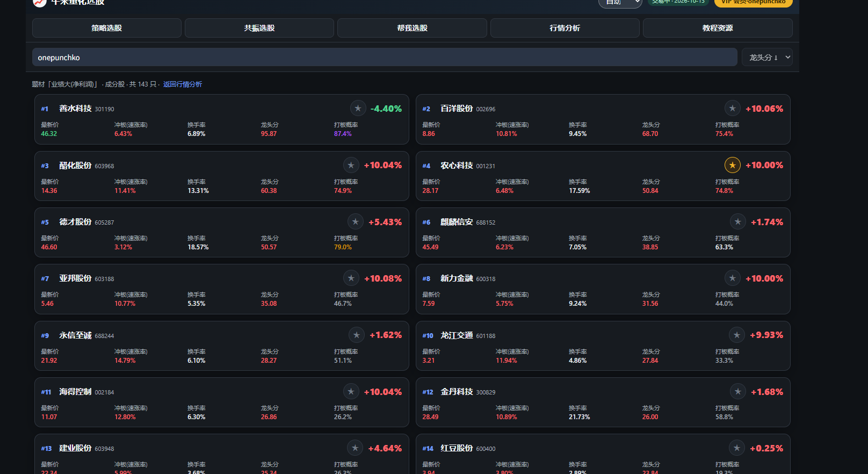The width and height of the screenshot is (868, 474).
Task: Click the 龙头分 value 95.87
Action: coord(269,134)
